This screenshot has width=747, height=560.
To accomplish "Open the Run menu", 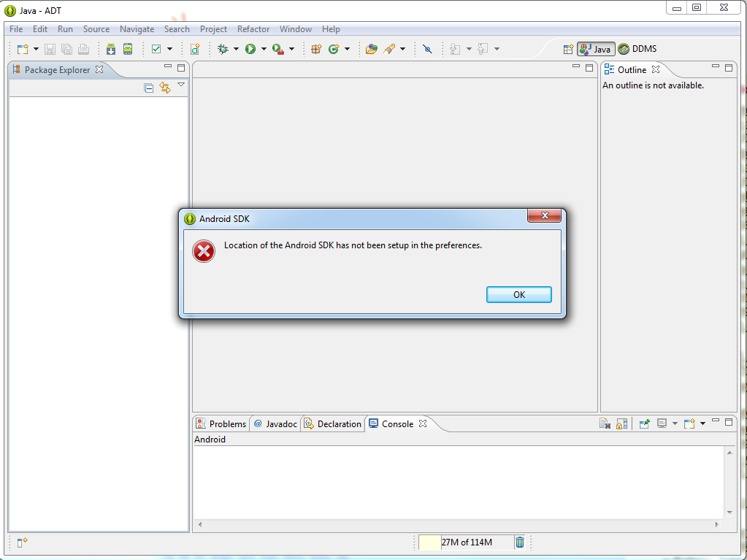I will (65, 29).
